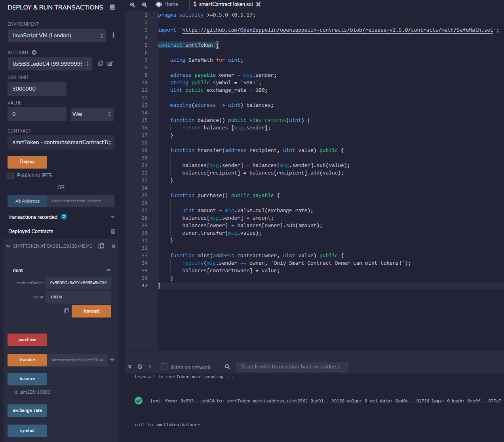This screenshot has width=504, height=442.
Task: Click 'function purchase() public payable' line
Action: [225, 195]
